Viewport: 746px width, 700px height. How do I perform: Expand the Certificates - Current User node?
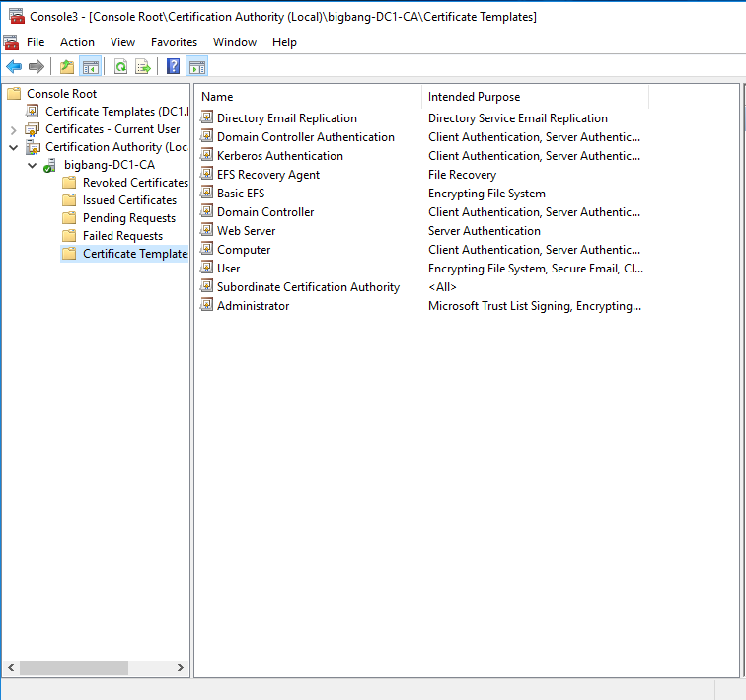coord(14,129)
